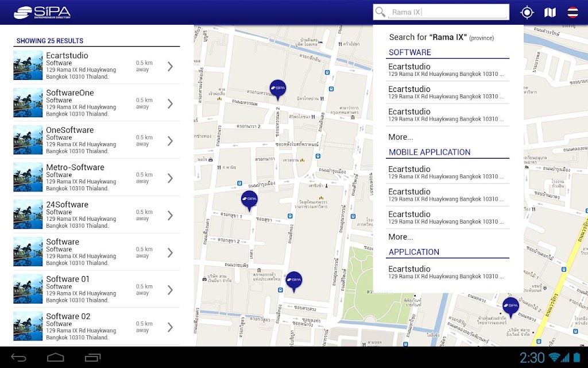Click SoftwareOne title in list
The height and width of the screenshot is (368, 588).
pos(69,93)
